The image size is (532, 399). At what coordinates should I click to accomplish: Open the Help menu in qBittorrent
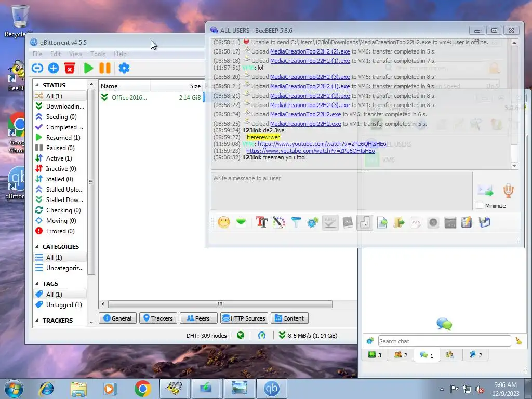120,54
